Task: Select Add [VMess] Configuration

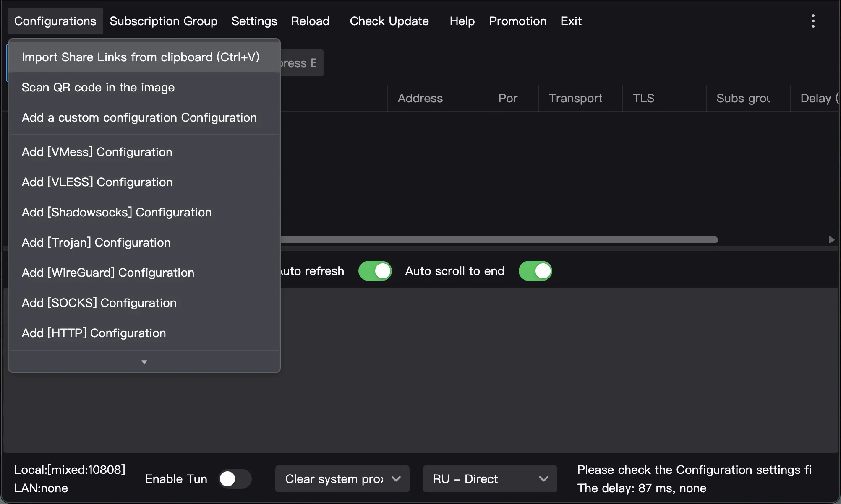Action: pyautogui.click(x=97, y=152)
